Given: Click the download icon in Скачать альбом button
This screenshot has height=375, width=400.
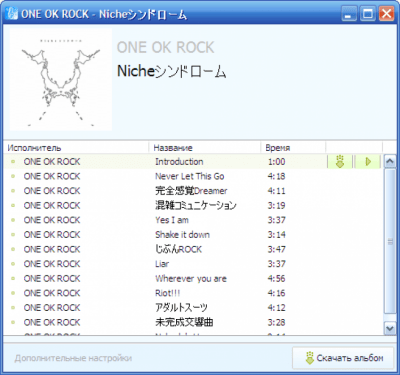Looking at the screenshot, I should point(310,358).
